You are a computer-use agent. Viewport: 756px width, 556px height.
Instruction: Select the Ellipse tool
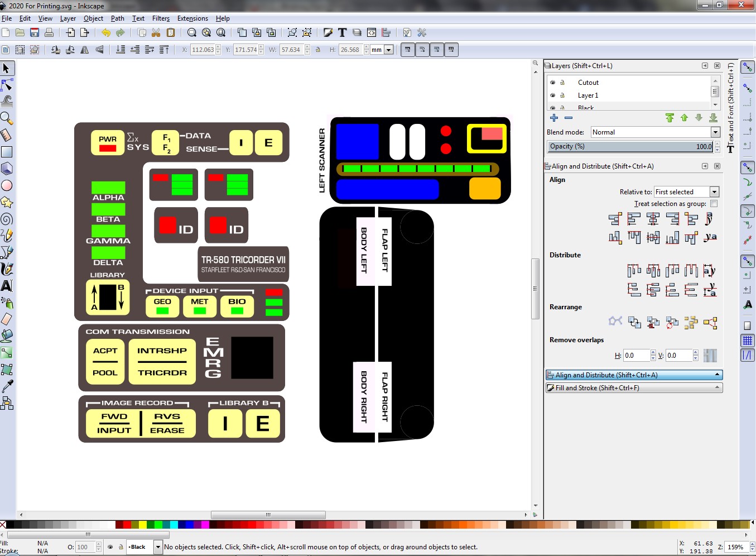[7, 185]
